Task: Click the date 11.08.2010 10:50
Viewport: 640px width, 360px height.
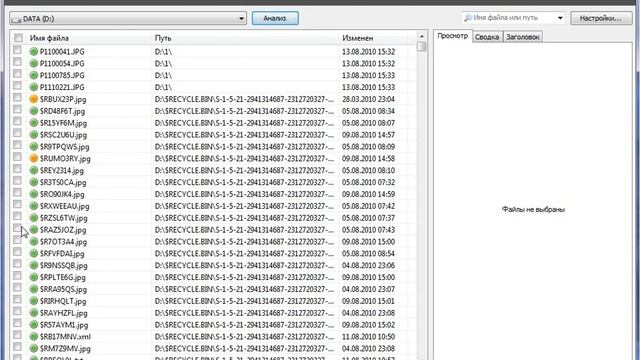Action: 368,337
